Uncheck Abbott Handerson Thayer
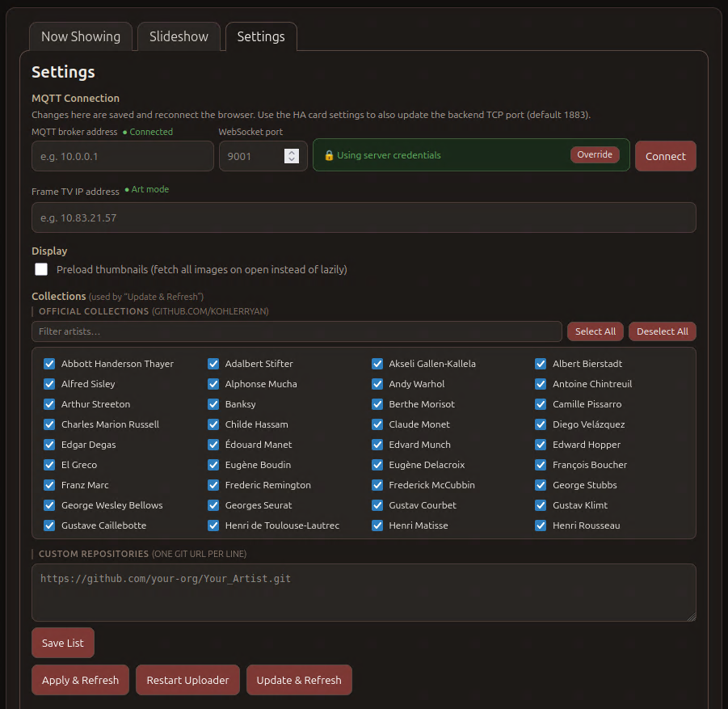This screenshot has width=728, height=709. [x=49, y=364]
